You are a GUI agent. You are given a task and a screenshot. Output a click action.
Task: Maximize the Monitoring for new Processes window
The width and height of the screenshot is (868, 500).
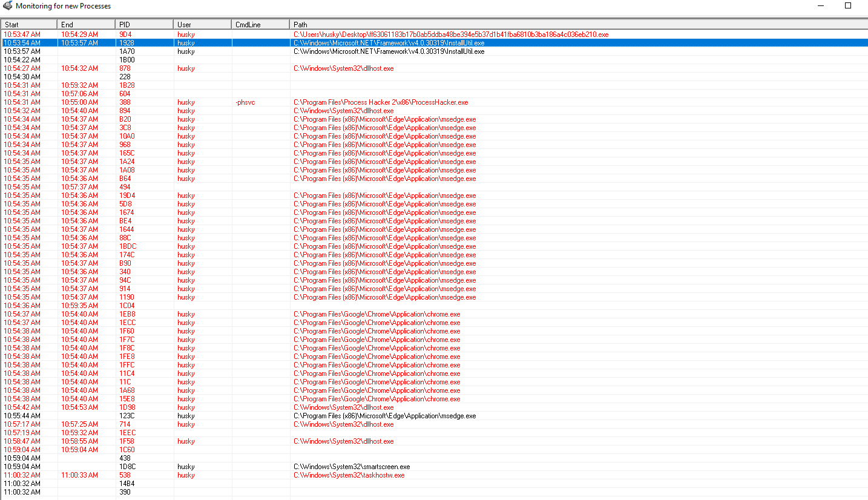pos(848,5)
